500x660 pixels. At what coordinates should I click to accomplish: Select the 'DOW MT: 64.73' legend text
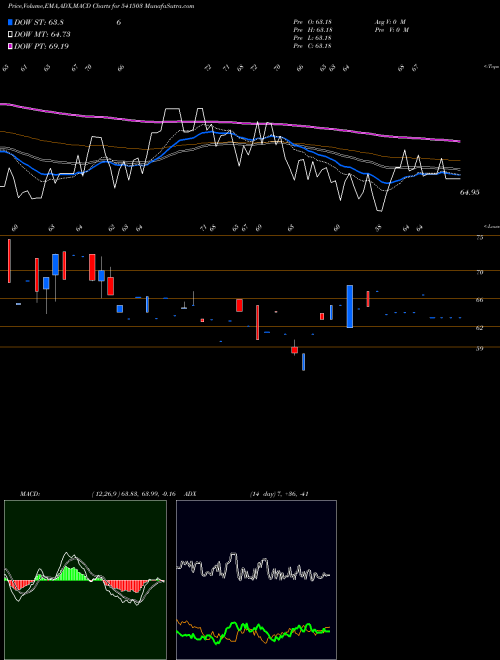42,35
